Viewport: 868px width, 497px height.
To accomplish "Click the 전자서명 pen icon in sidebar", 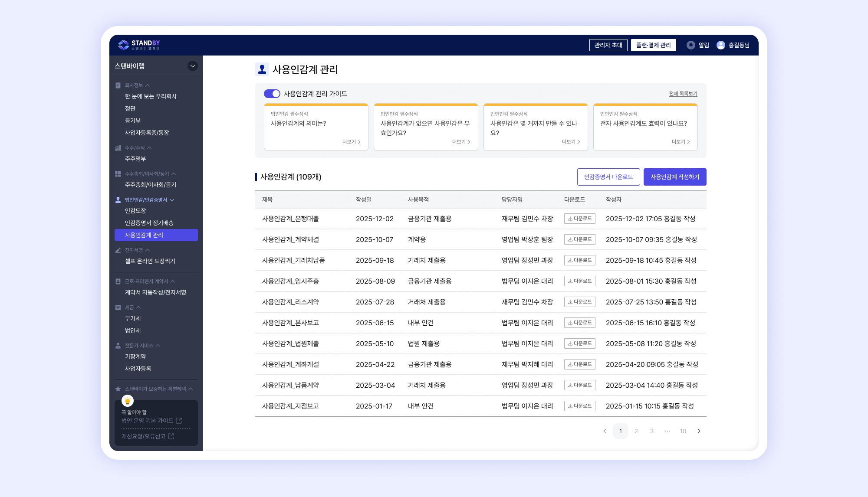I will (x=118, y=250).
